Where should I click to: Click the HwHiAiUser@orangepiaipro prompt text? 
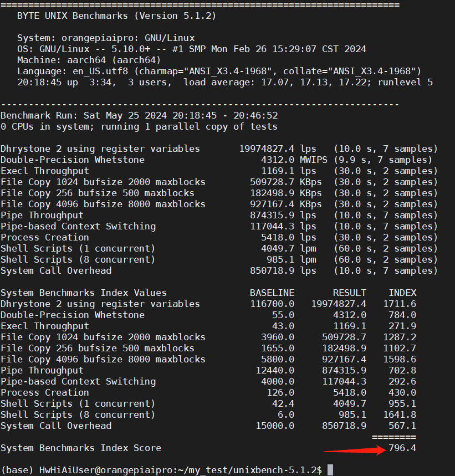click(x=100, y=470)
